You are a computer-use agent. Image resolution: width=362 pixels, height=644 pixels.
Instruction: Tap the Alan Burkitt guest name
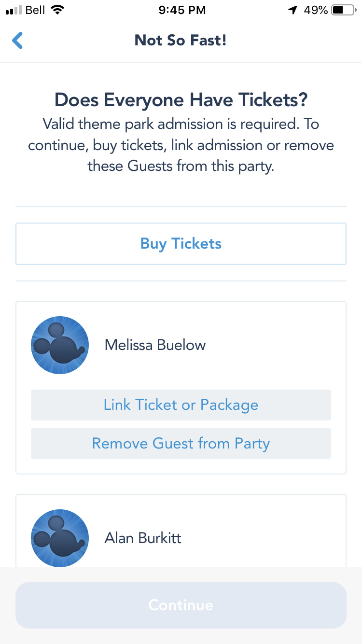(x=143, y=538)
